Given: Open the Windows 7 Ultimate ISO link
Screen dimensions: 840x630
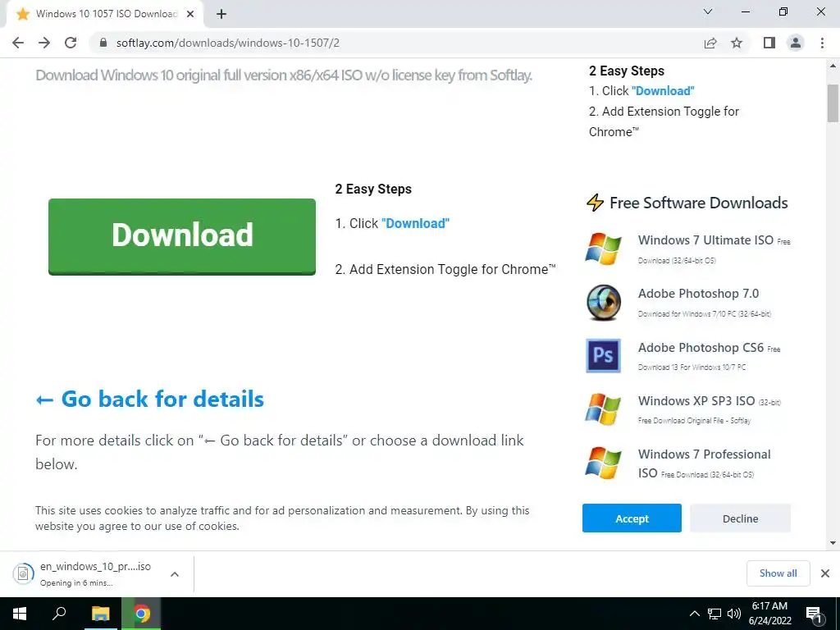Looking at the screenshot, I should pos(705,240).
